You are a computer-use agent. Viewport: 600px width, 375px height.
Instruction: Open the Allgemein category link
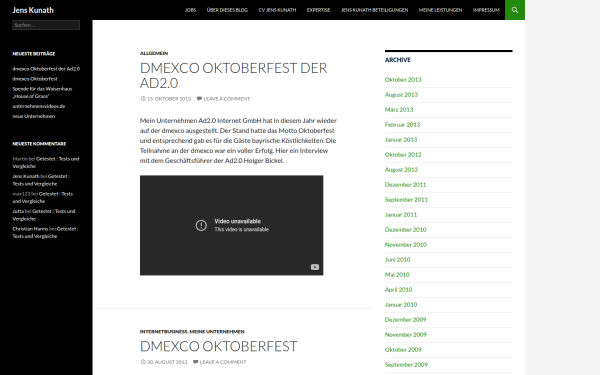(x=154, y=53)
